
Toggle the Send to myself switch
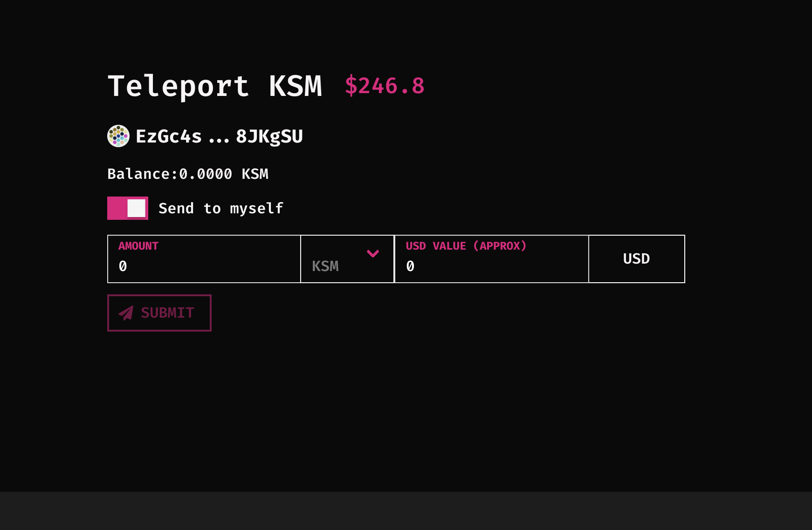click(128, 208)
